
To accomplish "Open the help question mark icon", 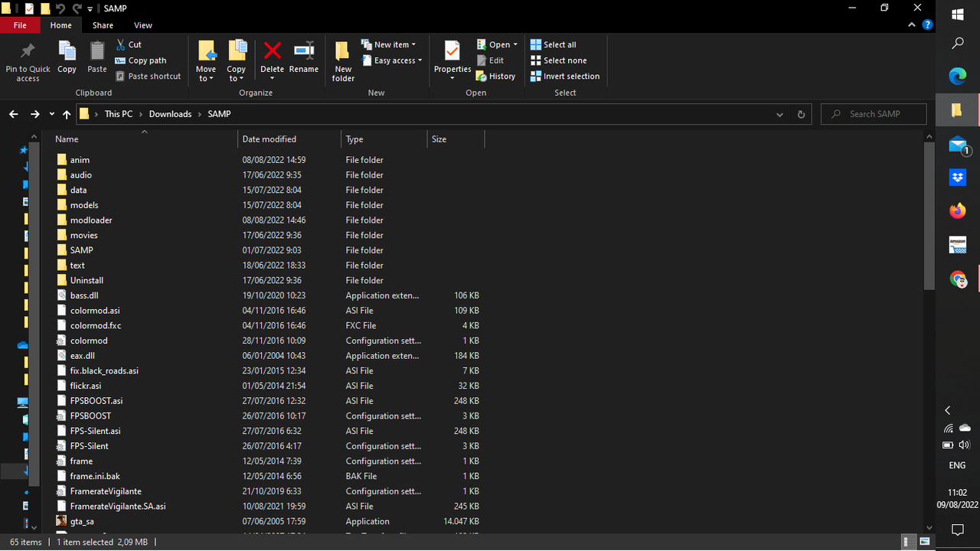I will coord(928,25).
